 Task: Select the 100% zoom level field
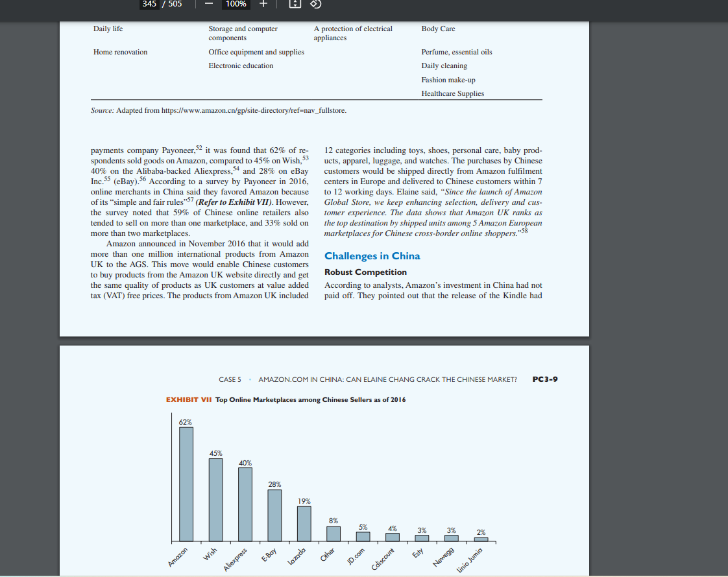tap(236, 4)
